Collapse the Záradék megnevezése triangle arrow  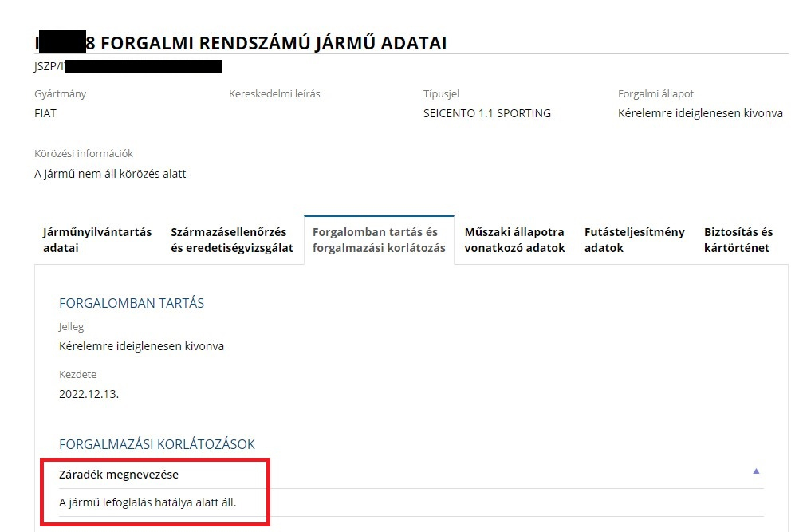pos(756,471)
